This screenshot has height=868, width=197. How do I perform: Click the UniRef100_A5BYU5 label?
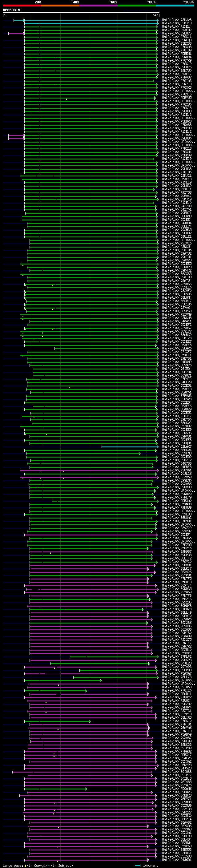(176, 98)
